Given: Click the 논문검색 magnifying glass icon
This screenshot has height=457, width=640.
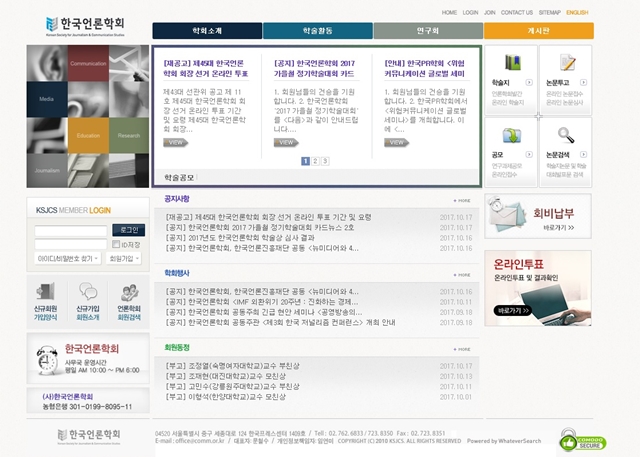Looking at the screenshot, I should [566, 135].
